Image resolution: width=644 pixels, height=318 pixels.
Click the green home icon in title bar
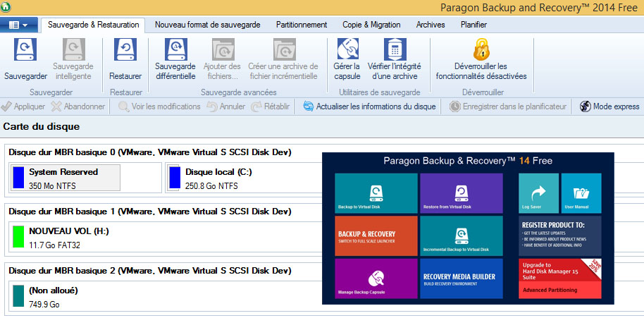tap(6, 7)
